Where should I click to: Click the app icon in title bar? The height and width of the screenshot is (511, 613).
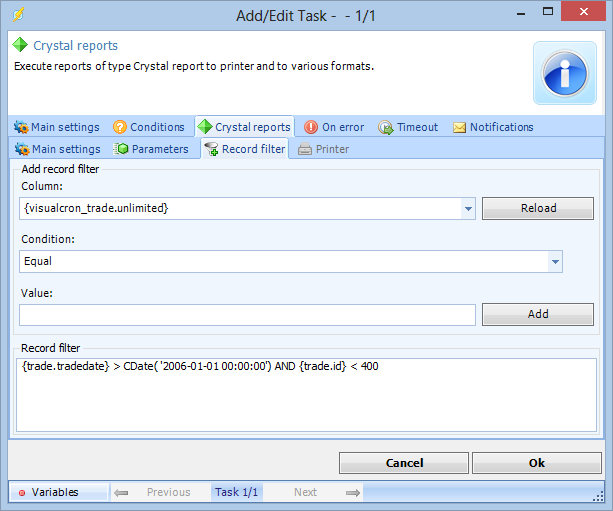(x=18, y=15)
